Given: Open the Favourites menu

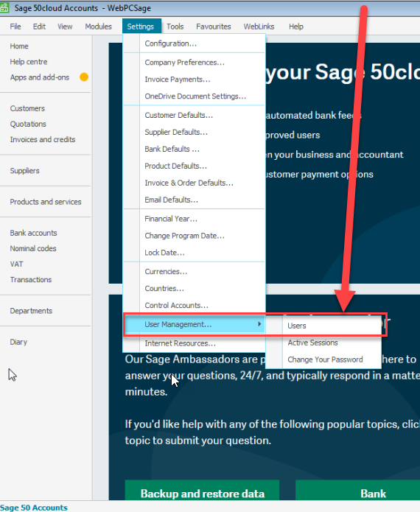Looking at the screenshot, I should [x=213, y=27].
